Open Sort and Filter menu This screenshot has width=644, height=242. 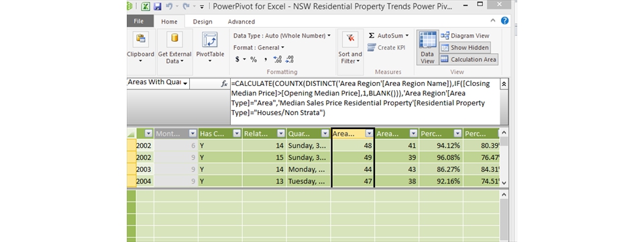click(x=350, y=47)
